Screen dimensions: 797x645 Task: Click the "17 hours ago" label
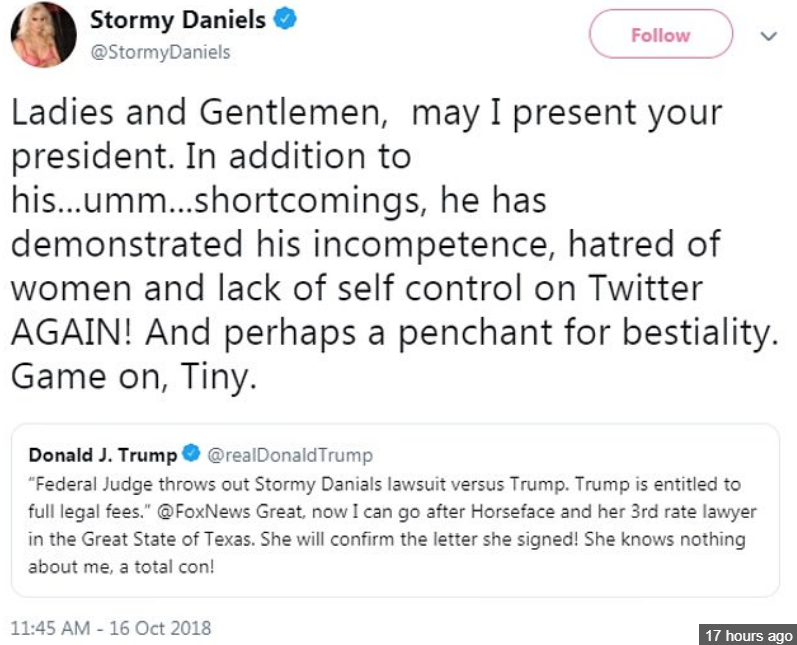pos(748,635)
